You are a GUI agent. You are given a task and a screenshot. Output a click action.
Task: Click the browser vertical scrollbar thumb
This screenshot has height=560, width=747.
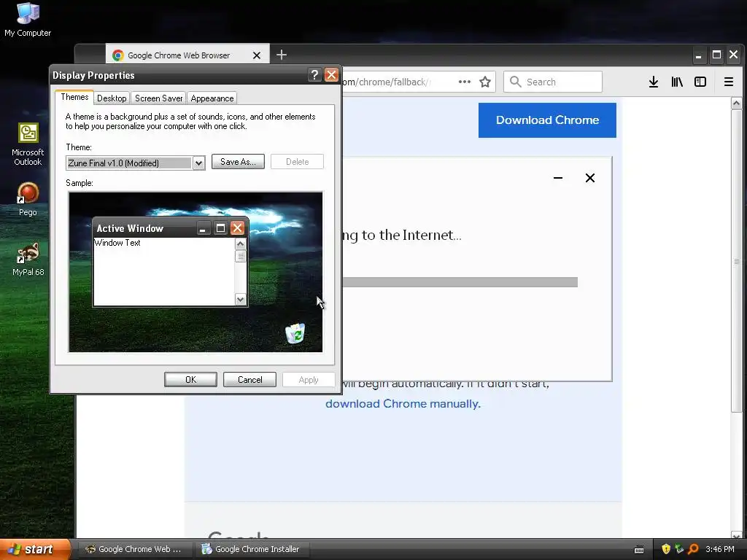(737, 261)
